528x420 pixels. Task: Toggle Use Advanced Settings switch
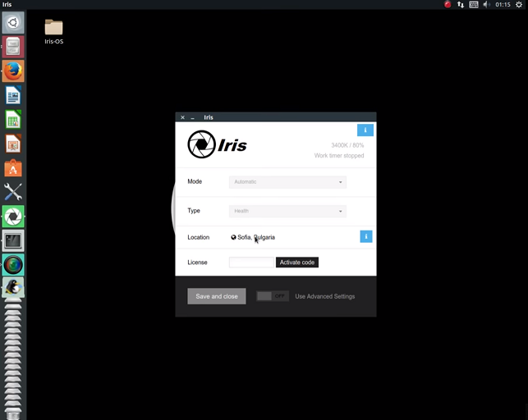tap(273, 296)
